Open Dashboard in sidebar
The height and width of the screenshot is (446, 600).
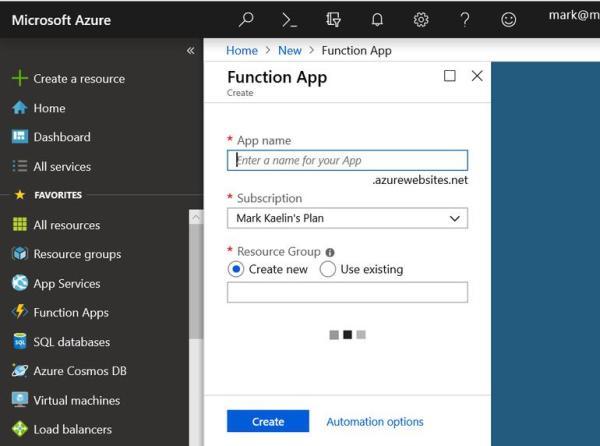(x=62, y=137)
